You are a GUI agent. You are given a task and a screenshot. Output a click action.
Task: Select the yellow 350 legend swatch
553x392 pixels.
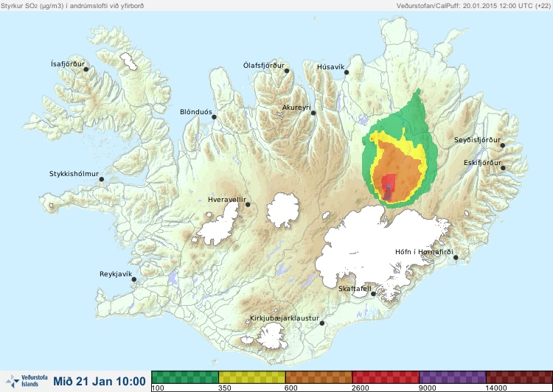252,377
